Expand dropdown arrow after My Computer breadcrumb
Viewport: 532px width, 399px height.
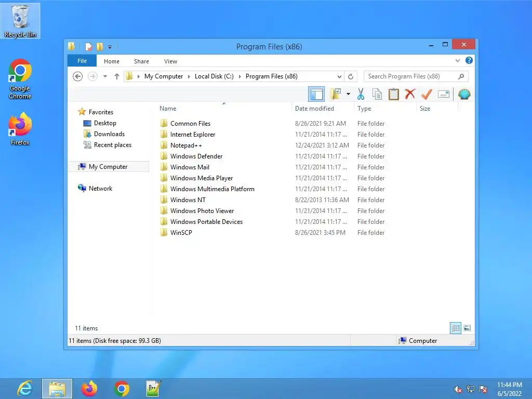[189, 76]
